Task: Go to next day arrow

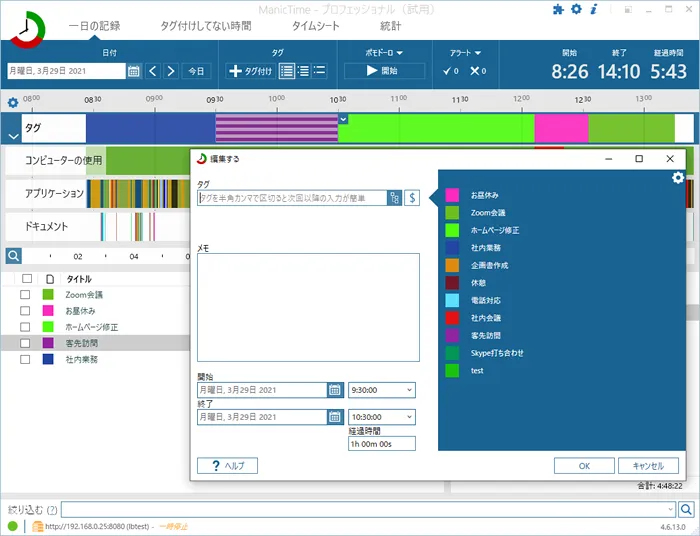Action: pos(171,71)
